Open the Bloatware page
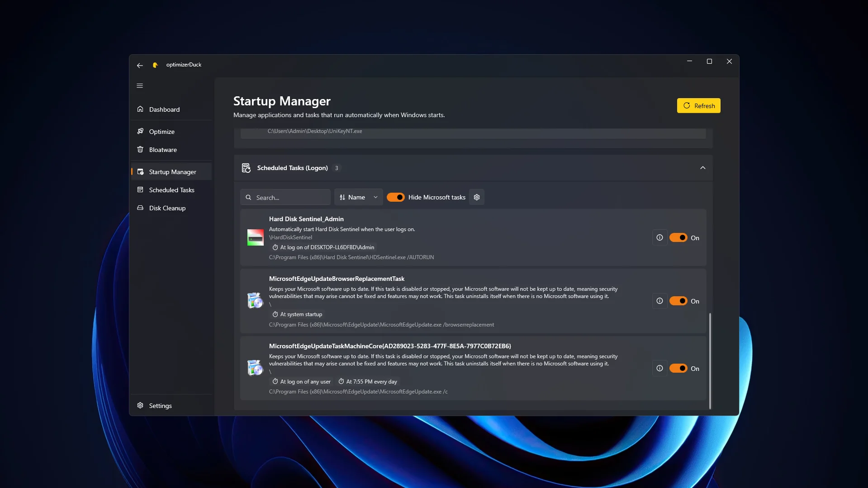The width and height of the screenshot is (868, 488). (171, 150)
